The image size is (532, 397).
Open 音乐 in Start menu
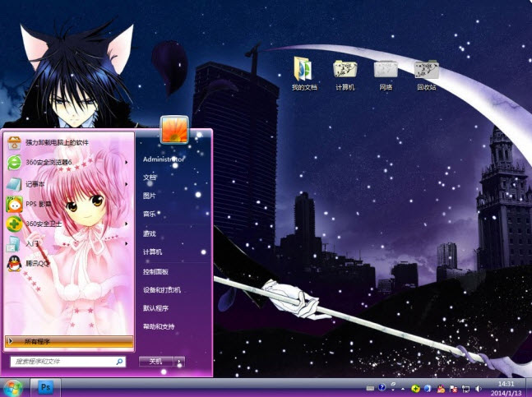point(150,214)
